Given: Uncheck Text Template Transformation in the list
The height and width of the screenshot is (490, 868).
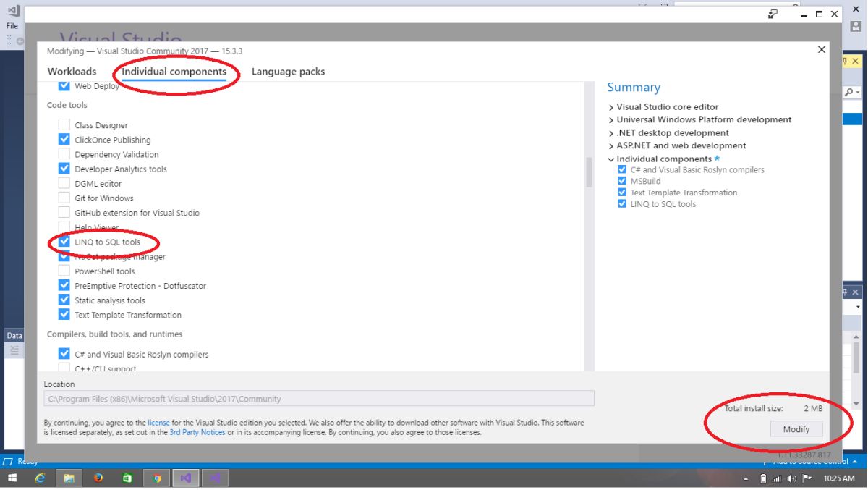Looking at the screenshot, I should coord(64,315).
